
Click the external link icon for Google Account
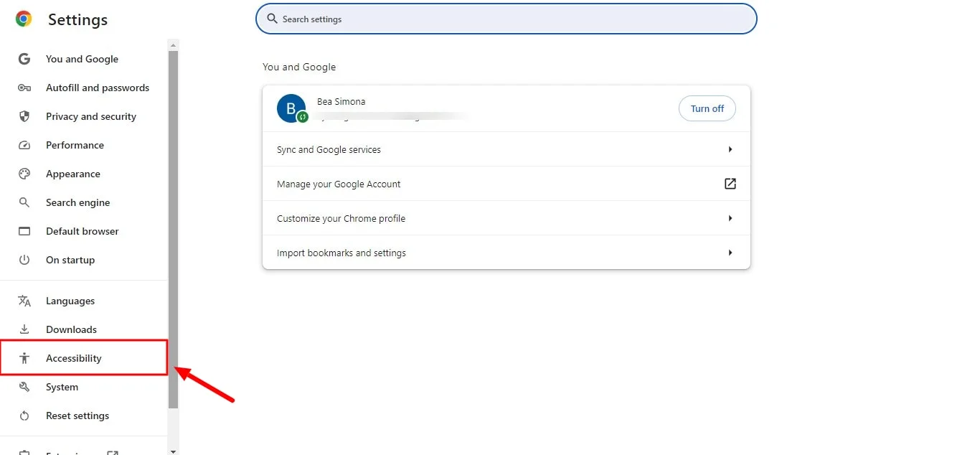[x=730, y=184]
